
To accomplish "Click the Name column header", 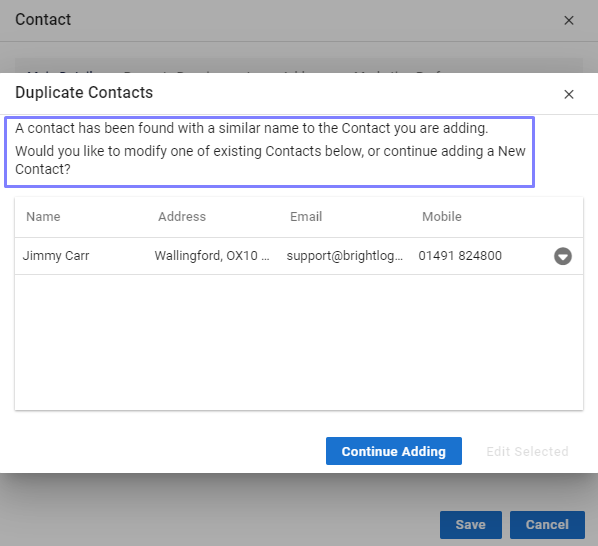I will click(43, 217).
